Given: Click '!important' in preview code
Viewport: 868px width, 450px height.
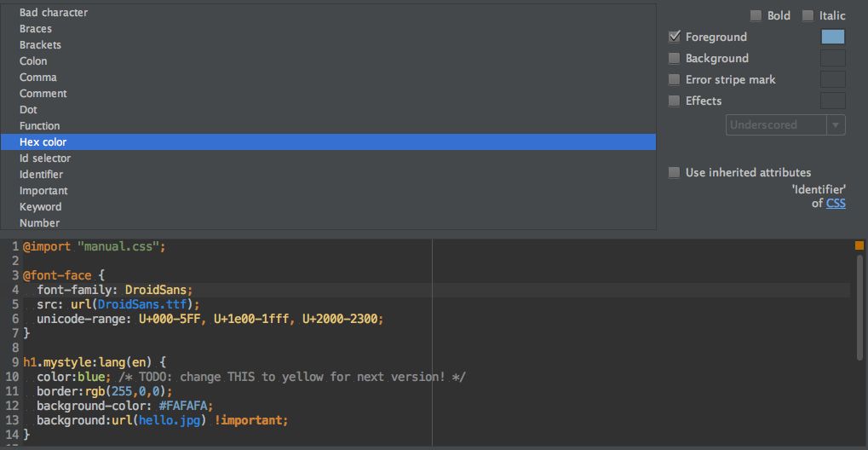Looking at the screenshot, I should coord(248,421).
